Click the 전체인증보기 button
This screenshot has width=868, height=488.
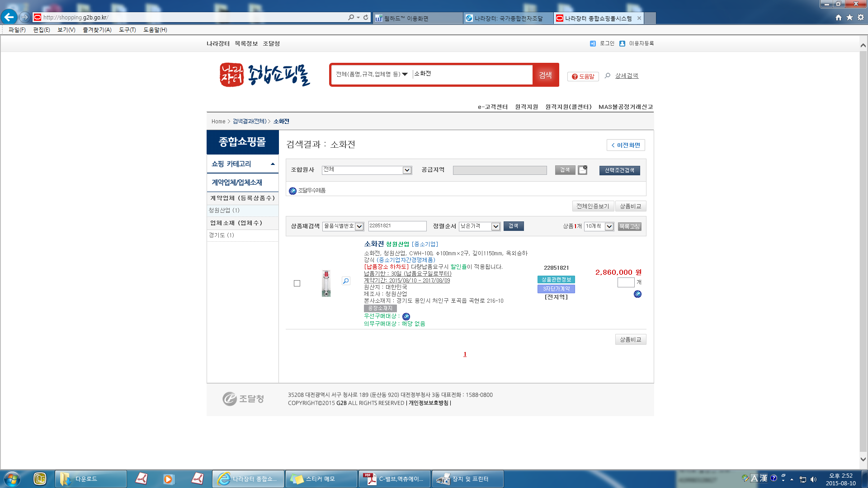[x=593, y=206]
